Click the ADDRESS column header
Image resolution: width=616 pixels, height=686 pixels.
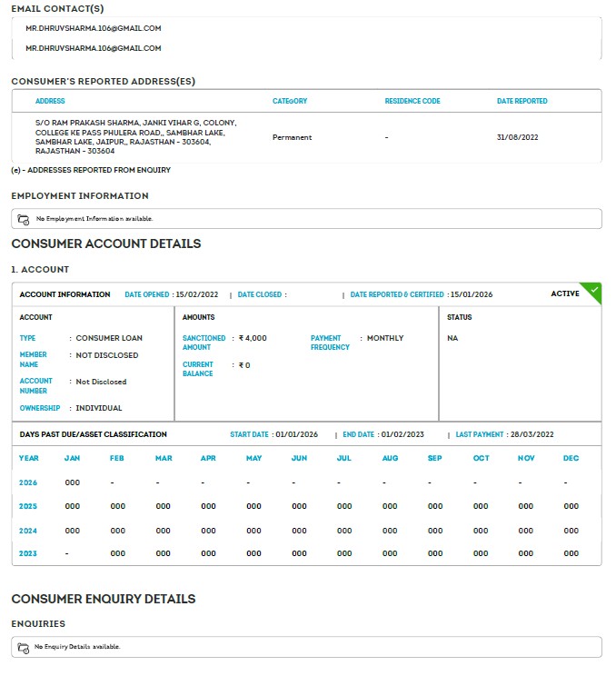click(x=50, y=101)
